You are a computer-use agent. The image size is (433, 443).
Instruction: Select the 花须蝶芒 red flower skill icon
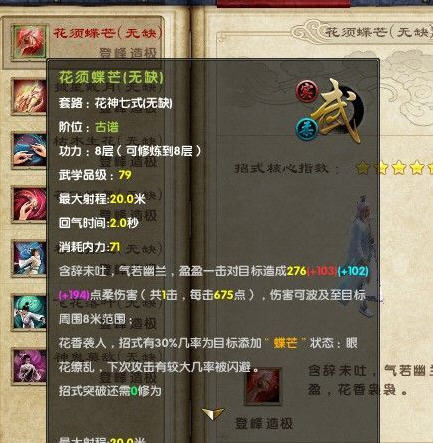[29, 42]
